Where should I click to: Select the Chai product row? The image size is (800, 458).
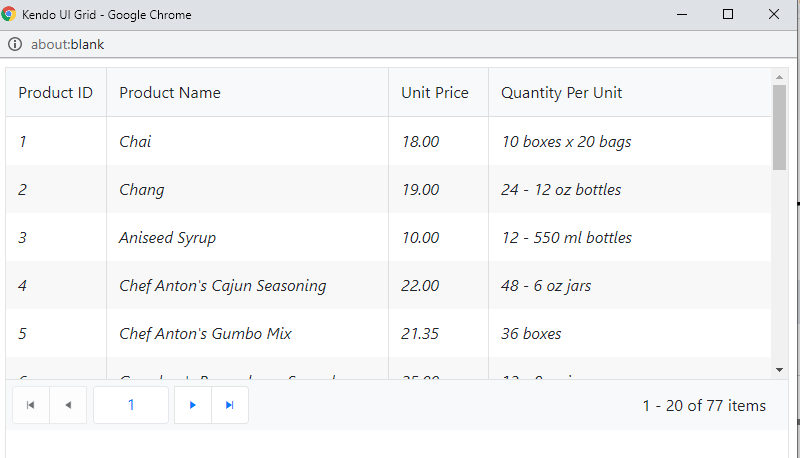(388, 141)
